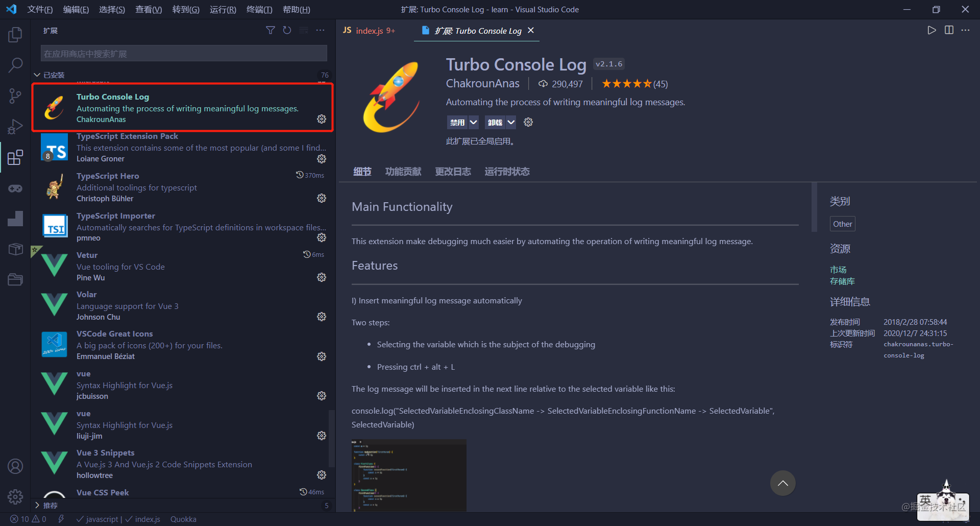This screenshot has width=980, height=526.
Task: Expand the recommended extensions section
Action: pos(37,505)
